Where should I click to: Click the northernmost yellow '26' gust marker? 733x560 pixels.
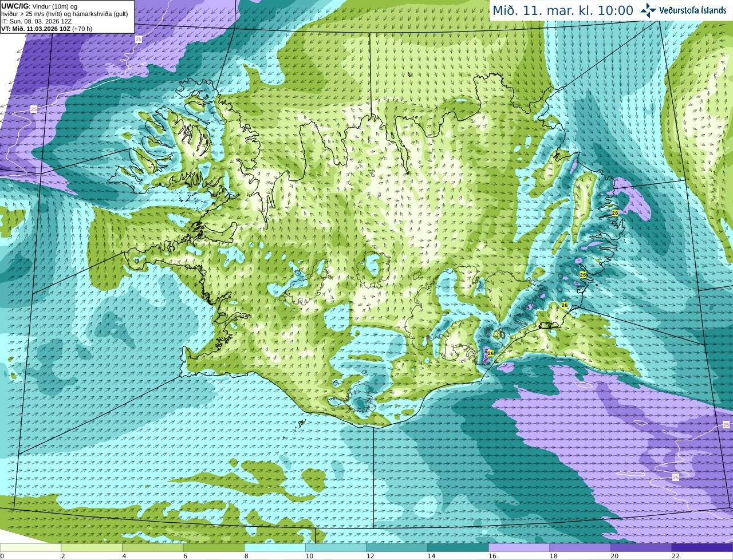click(615, 212)
